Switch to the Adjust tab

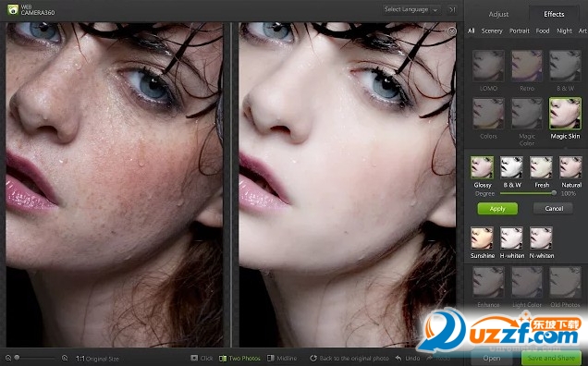click(498, 14)
